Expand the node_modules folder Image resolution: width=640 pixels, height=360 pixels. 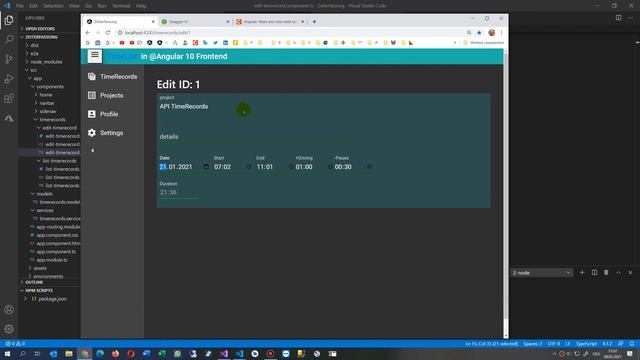point(47,62)
